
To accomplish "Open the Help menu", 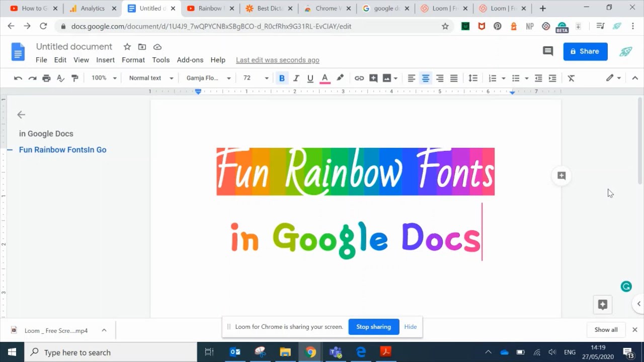I will (218, 60).
